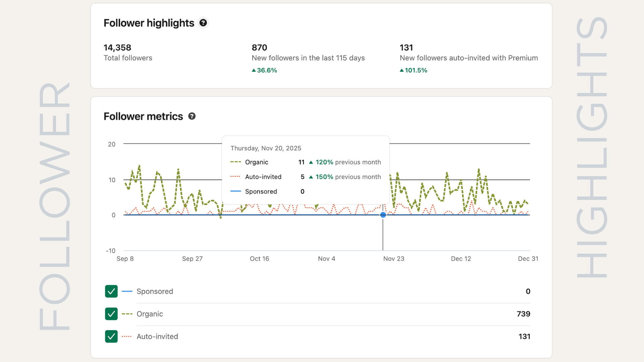The width and height of the screenshot is (644, 362).
Task: Click the 870 new followers stat
Action: (x=259, y=48)
